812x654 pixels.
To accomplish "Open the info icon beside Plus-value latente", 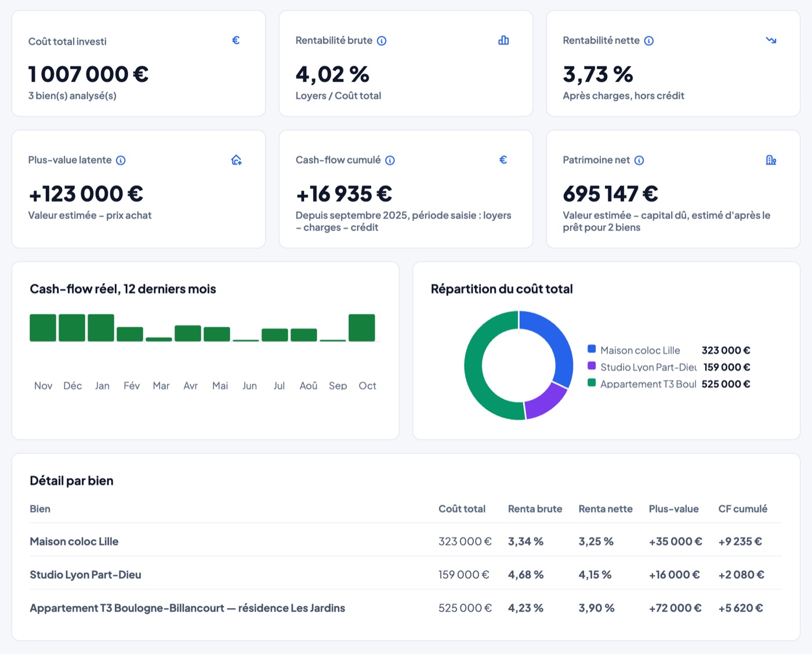I will coord(121,160).
